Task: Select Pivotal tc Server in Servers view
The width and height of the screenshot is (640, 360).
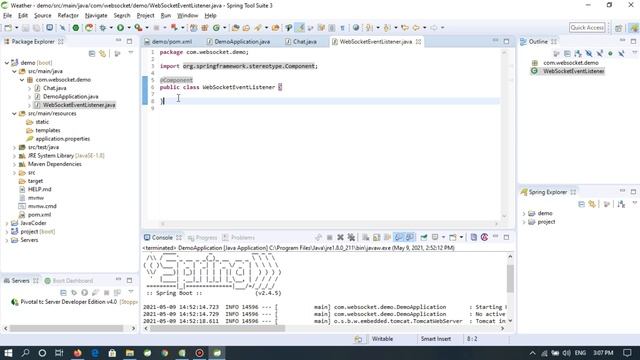Action: (x=69, y=302)
